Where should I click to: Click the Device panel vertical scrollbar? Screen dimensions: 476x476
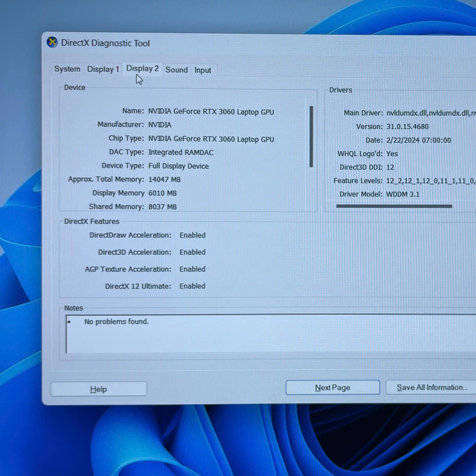[x=311, y=137]
